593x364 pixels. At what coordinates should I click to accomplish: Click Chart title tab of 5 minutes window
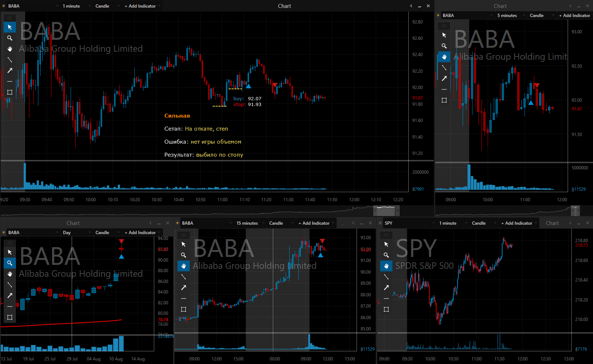[500, 6]
